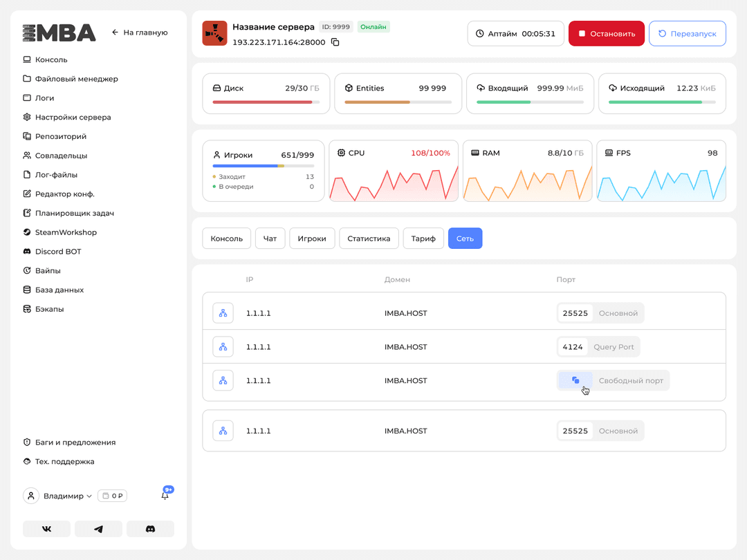The image size is (747, 560).
Task: Open Telegram social link button
Action: point(98,529)
